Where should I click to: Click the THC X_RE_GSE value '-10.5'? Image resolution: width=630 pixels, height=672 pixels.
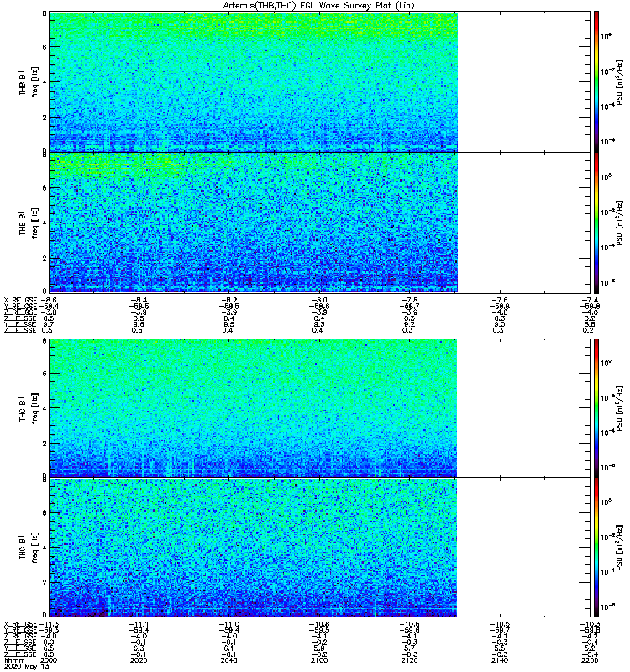click(499, 624)
